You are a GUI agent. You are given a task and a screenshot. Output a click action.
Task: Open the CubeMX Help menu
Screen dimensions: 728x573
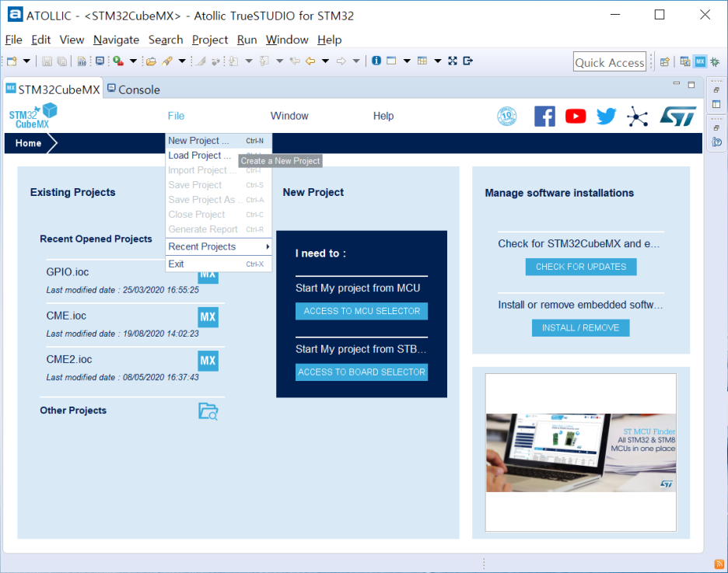pyautogui.click(x=383, y=116)
